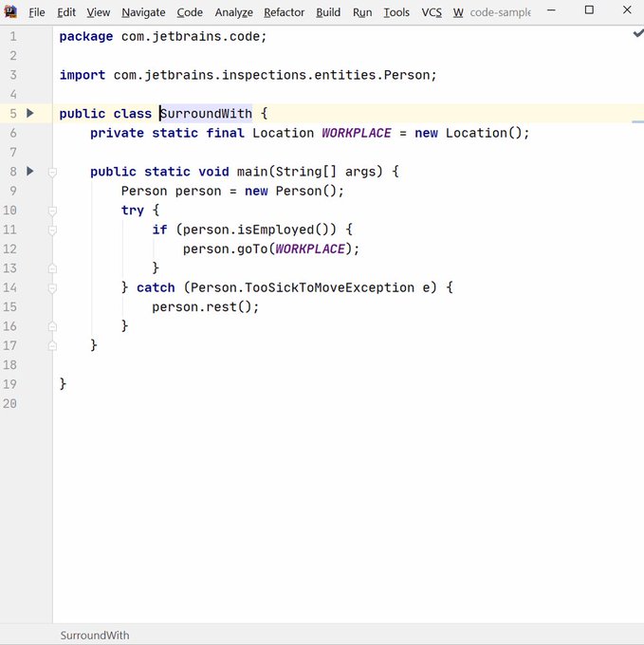Image resolution: width=644 pixels, height=645 pixels.
Task: Maximize the IDE window
Action: [x=589, y=9]
